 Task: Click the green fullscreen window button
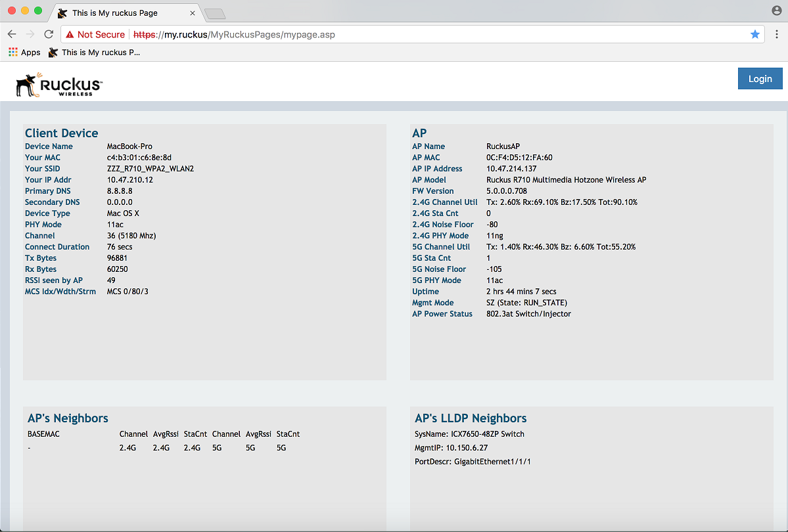pos(38,11)
